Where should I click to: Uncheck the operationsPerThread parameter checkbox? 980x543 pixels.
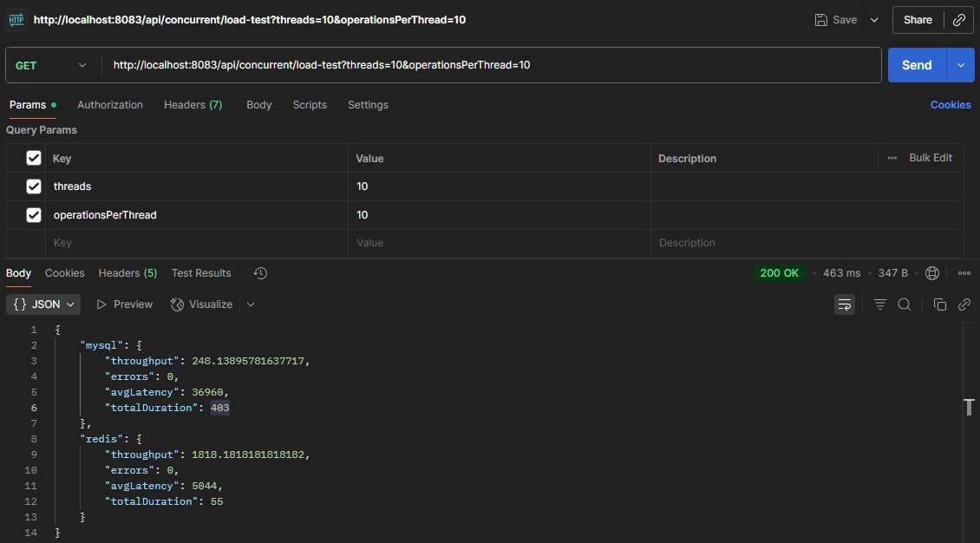pyautogui.click(x=34, y=215)
